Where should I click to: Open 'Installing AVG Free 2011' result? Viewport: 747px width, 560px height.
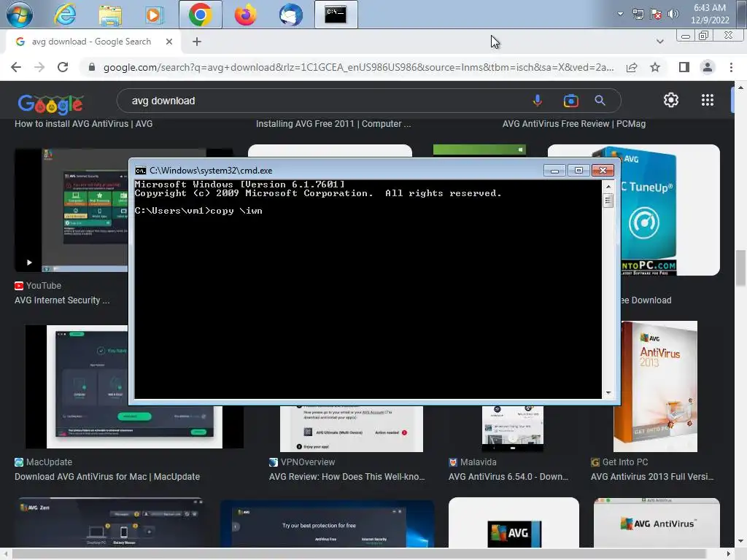pos(333,124)
